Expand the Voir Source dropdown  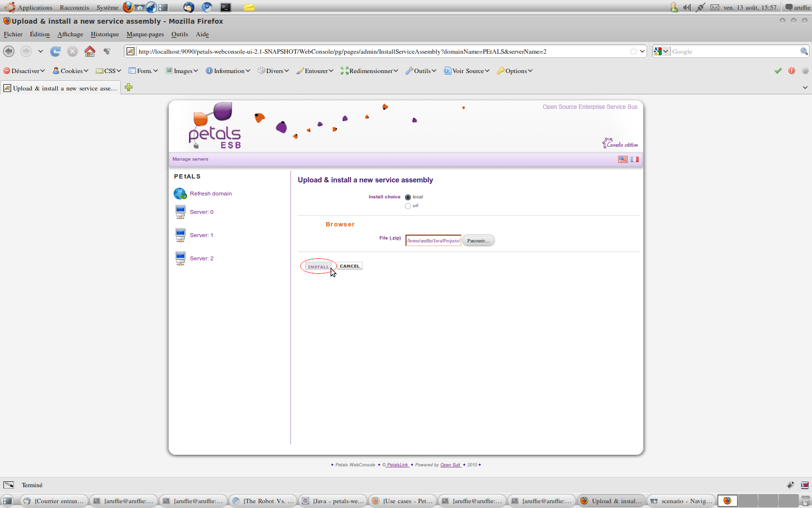tap(467, 71)
